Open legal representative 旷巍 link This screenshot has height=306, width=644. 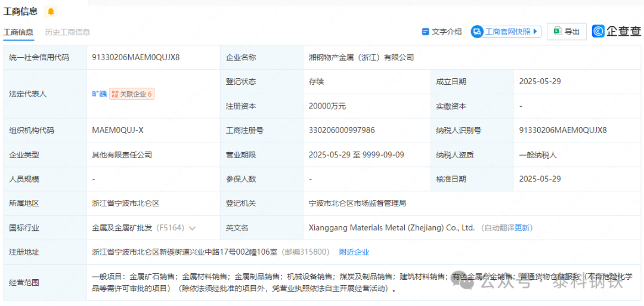[100, 94]
